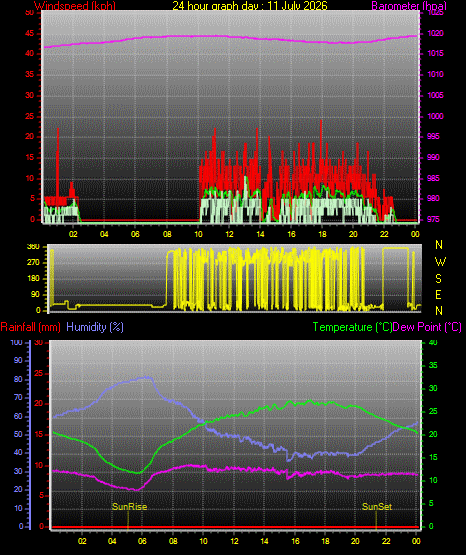This screenshot has width=466, height=555.
Task: Click the 80 humidity axis value
Action: [18, 379]
